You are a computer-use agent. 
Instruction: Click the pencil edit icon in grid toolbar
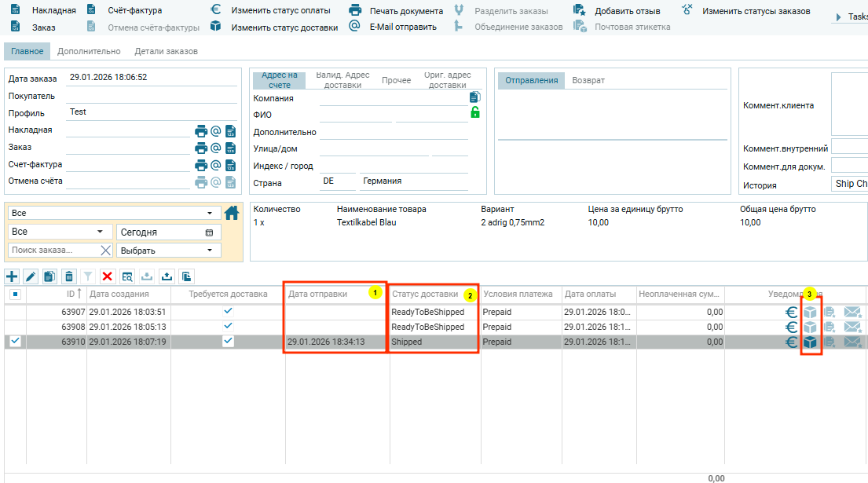coord(31,276)
